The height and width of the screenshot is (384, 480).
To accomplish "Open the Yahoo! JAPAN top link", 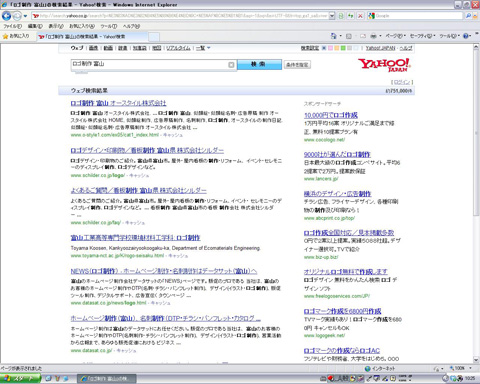I will click(x=380, y=48).
